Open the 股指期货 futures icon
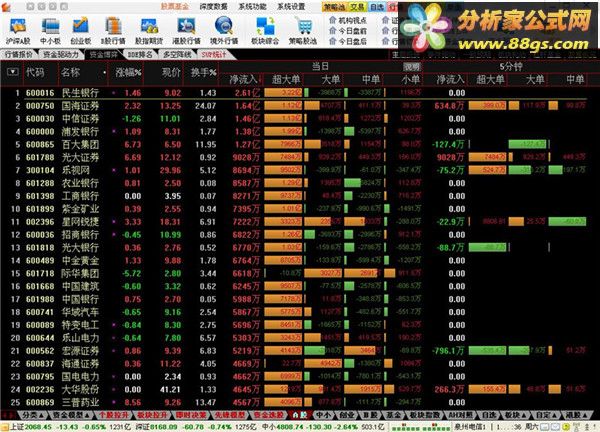This screenshot has height=432, width=600. click(x=149, y=31)
